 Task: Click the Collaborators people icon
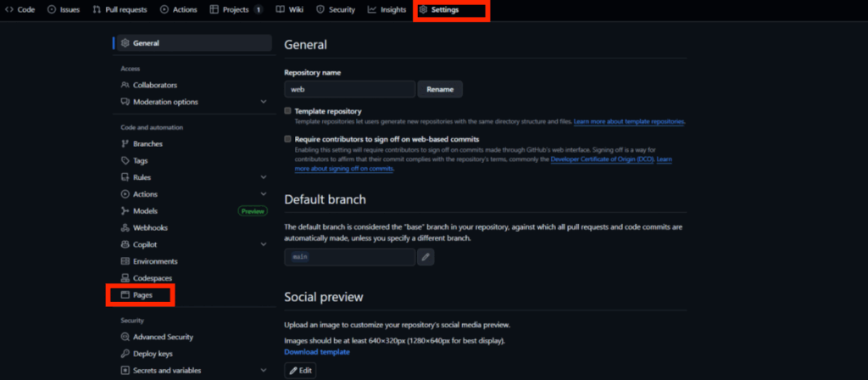pos(125,86)
